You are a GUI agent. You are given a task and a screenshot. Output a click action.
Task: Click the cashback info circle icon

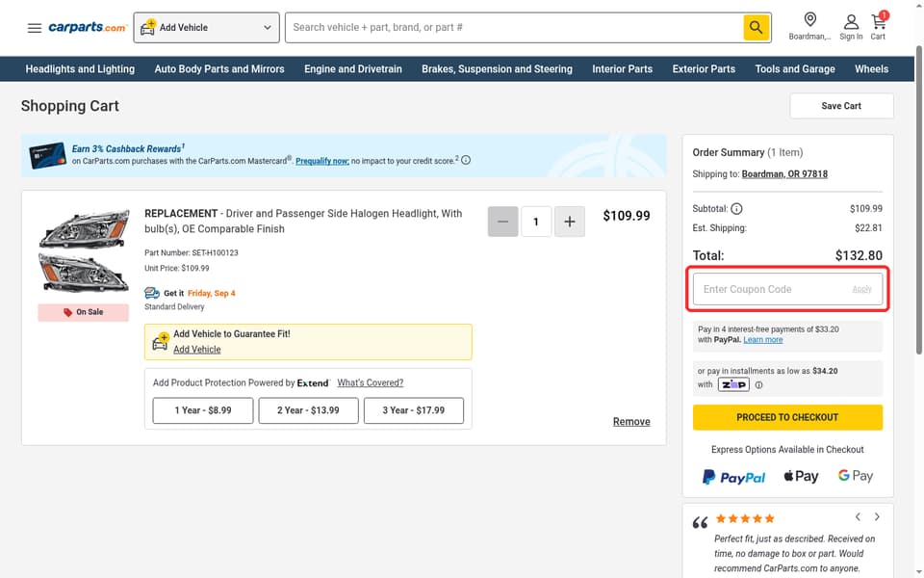(466, 161)
